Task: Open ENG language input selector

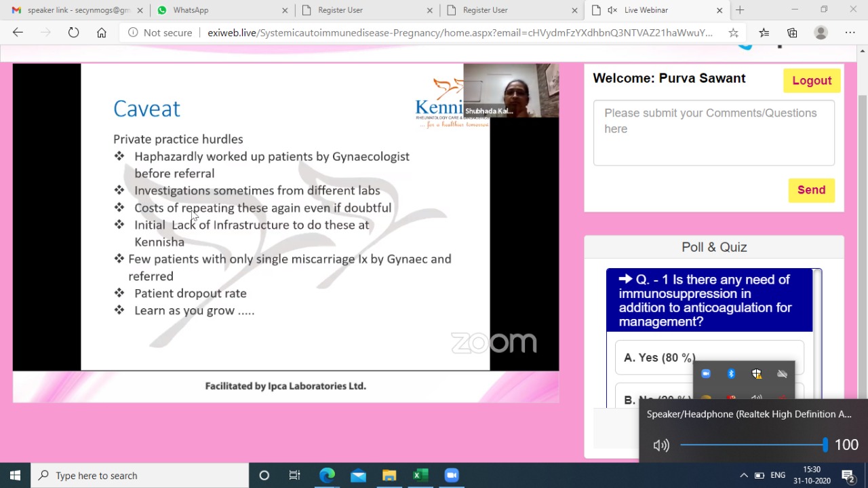Action: pyautogui.click(x=778, y=475)
